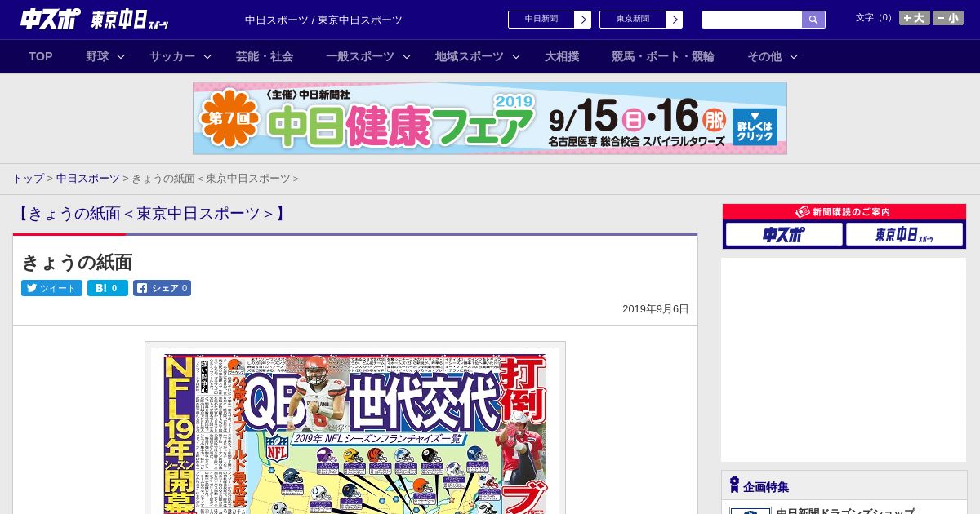Click 東京中日スポーツ subscription guide button
The image size is (980, 514).
904,235
